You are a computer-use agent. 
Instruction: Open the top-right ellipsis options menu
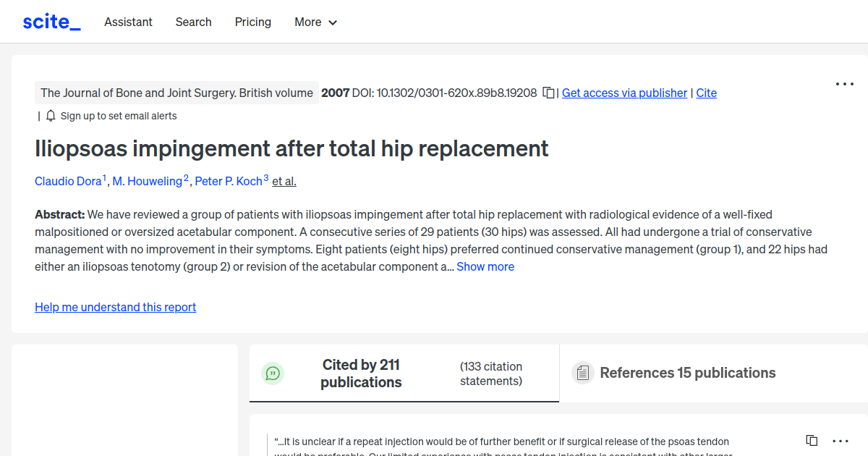[844, 84]
